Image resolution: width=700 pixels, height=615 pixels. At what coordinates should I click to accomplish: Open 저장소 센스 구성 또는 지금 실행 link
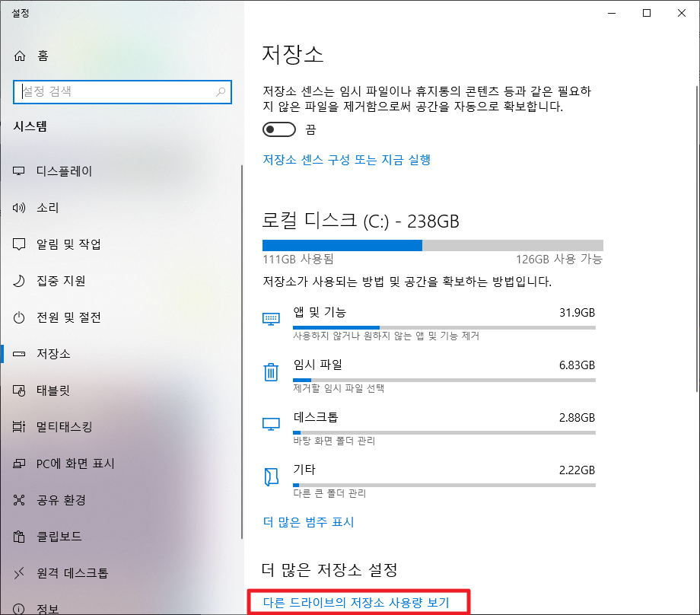[x=346, y=160]
